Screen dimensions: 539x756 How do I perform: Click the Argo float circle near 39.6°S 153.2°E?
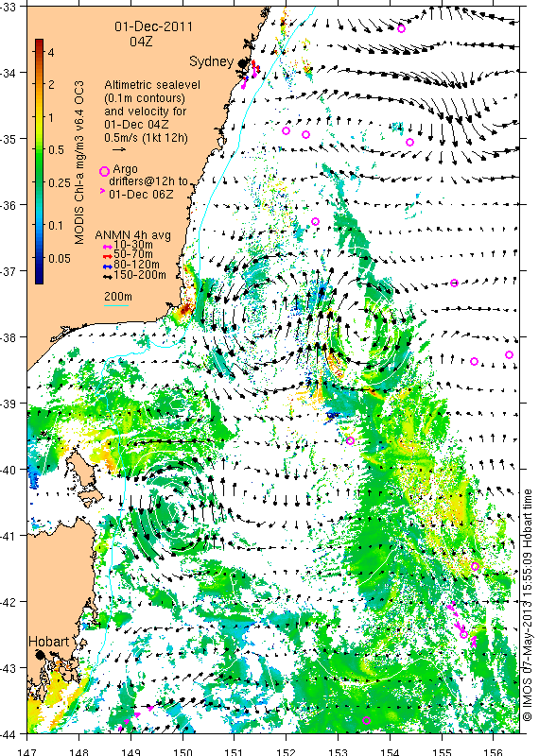click(350, 440)
